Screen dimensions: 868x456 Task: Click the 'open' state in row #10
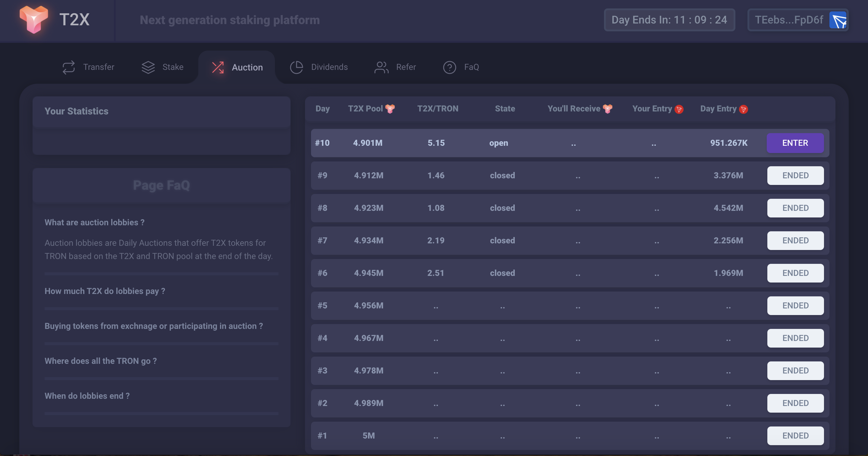click(x=499, y=143)
